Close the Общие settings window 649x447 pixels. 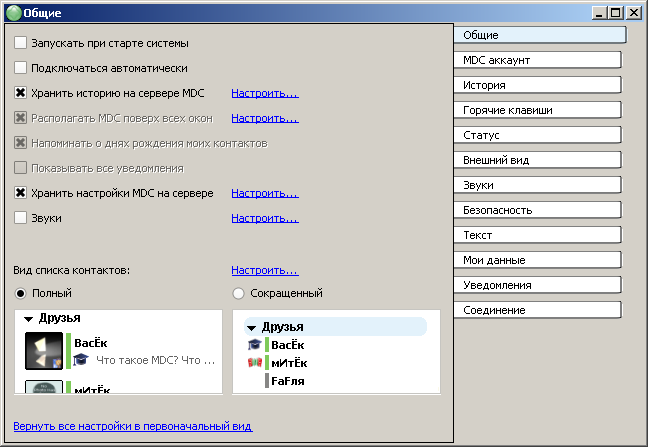pyautogui.click(x=634, y=13)
